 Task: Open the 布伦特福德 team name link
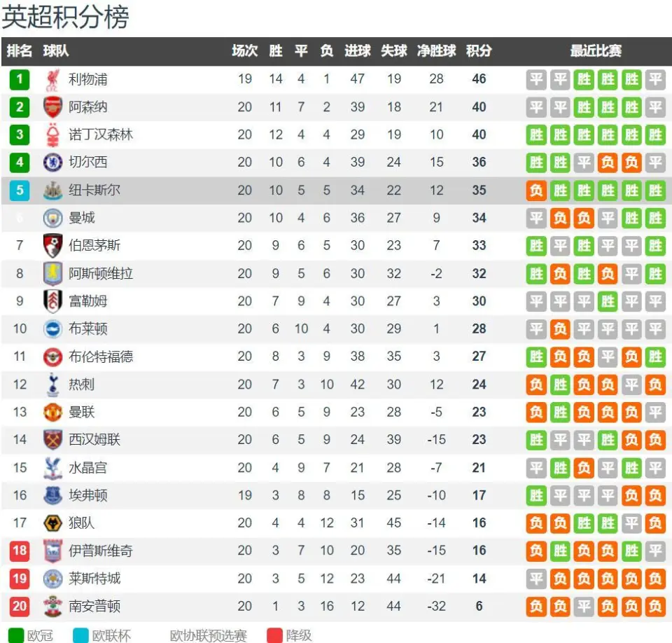pyautogui.click(x=101, y=357)
